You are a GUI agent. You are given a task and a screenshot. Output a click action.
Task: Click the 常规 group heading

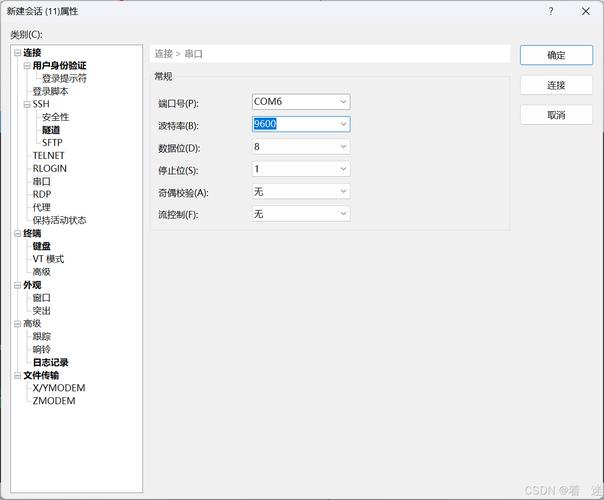coord(163,76)
